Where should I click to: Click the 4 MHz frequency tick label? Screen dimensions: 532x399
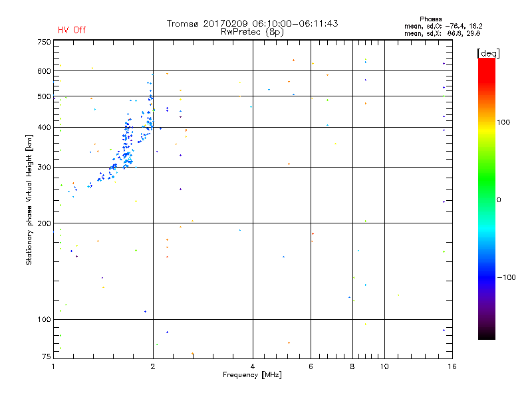[x=253, y=366]
